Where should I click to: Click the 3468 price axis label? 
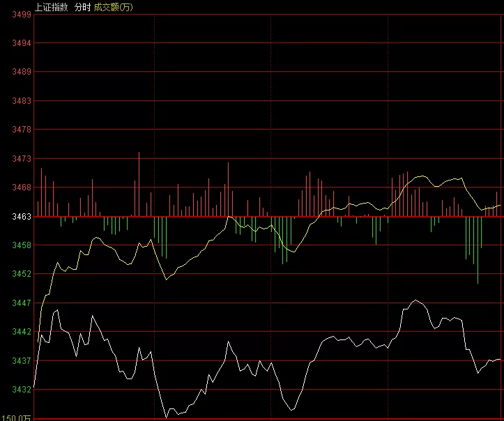[x=22, y=187]
